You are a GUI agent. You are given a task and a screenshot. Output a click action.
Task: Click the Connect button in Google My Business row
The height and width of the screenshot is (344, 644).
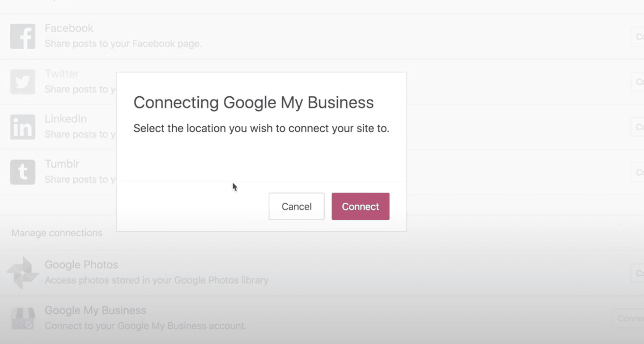(629, 318)
